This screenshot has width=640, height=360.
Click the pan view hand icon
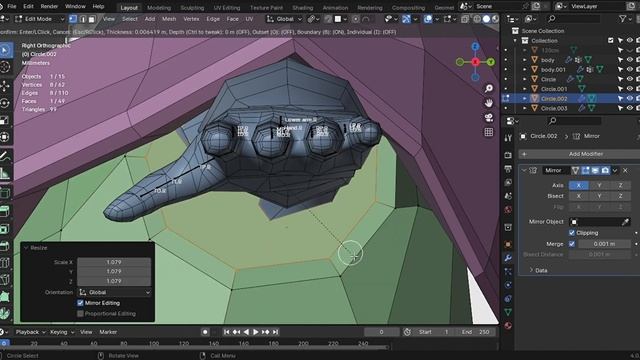pyautogui.click(x=489, y=103)
